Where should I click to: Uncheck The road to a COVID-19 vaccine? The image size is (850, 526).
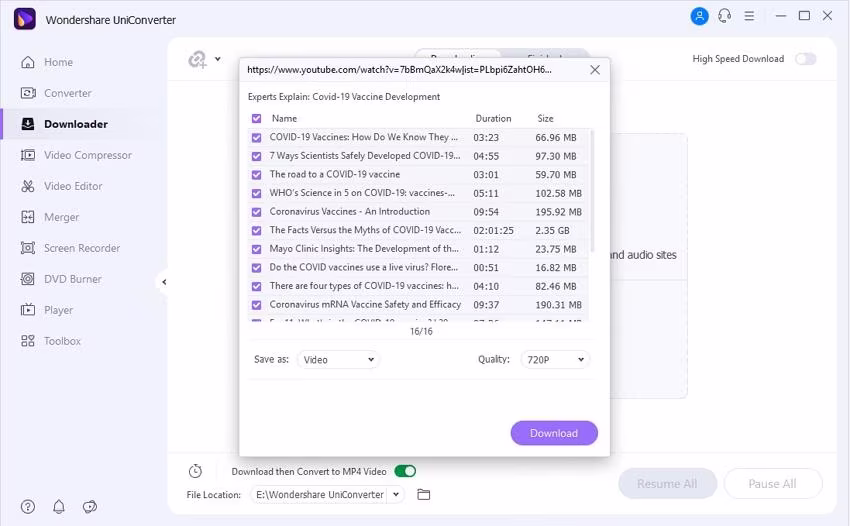pyautogui.click(x=256, y=175)
